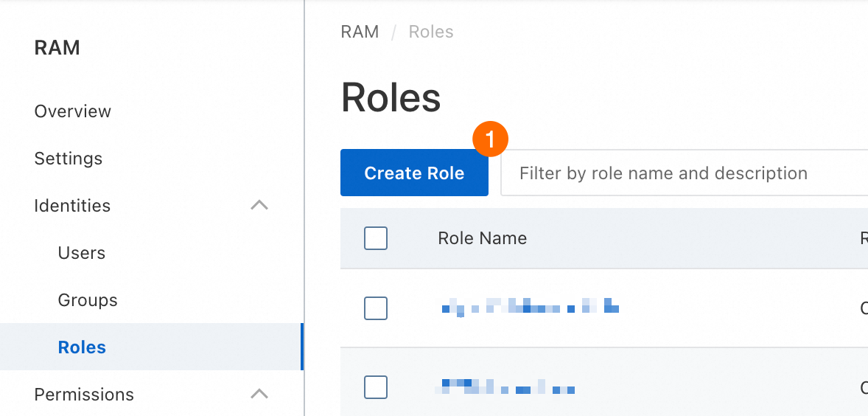The height and width of the screenshot is (416, 868).
Task: Click the orange step 1 badge
Action: 490,138
